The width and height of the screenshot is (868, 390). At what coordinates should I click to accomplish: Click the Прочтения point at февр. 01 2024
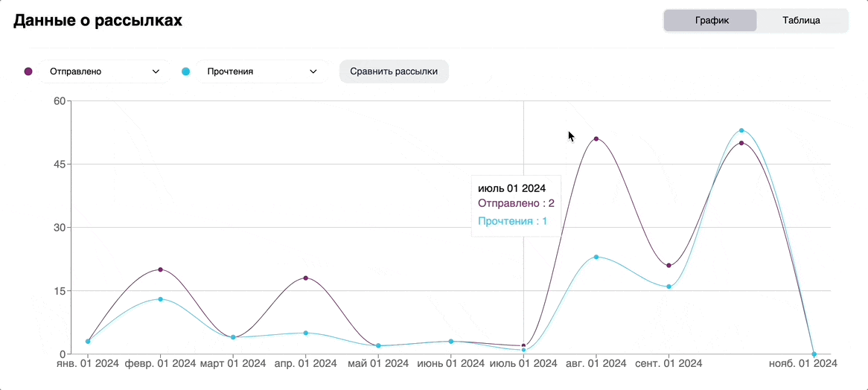tap(161, 299)
